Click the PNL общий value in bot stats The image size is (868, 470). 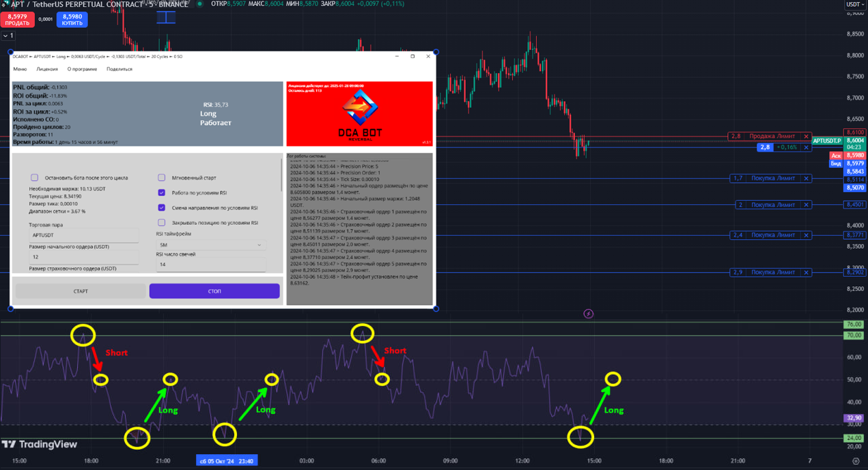click(59, 87)
